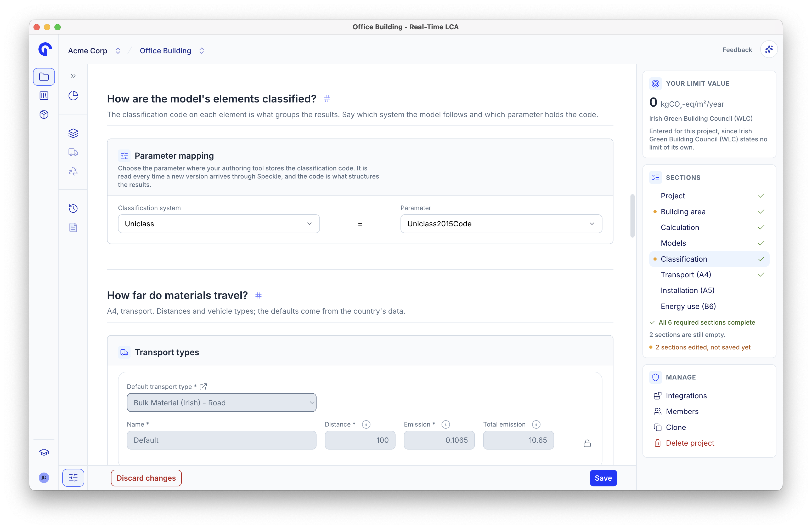Open the library books icon in left rail
812x529 pixels.
[x=44, y=96]
